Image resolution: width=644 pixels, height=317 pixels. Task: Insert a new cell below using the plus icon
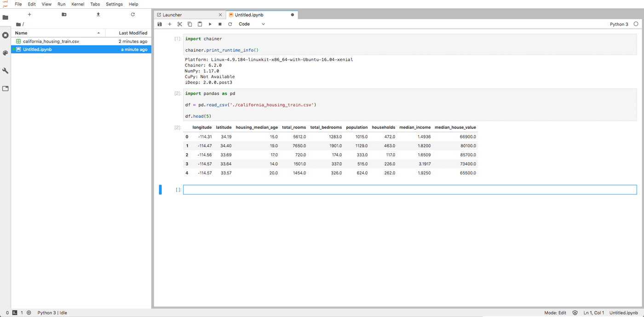170,24
